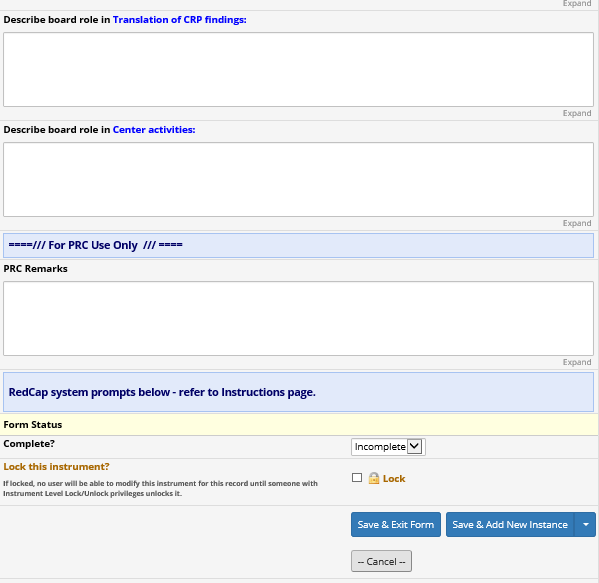Focus the Center activities text area
The width and height of the screenshot is (599, 583).
(298, 180)
